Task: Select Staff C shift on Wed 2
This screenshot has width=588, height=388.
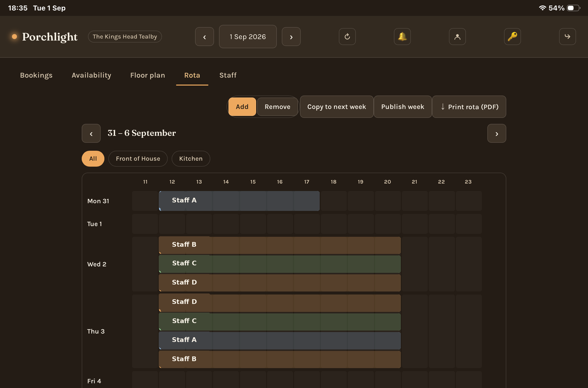Action: pyautogui.click(x=280, y=264)
